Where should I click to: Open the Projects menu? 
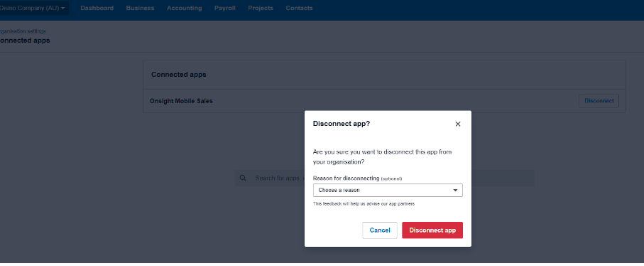tap(261, 8)
